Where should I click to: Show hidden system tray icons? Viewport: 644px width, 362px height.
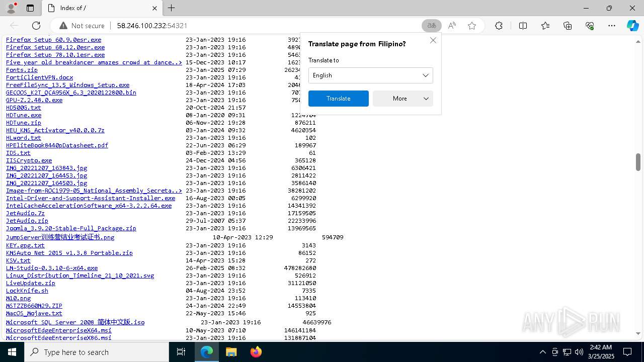click(542, 352)
